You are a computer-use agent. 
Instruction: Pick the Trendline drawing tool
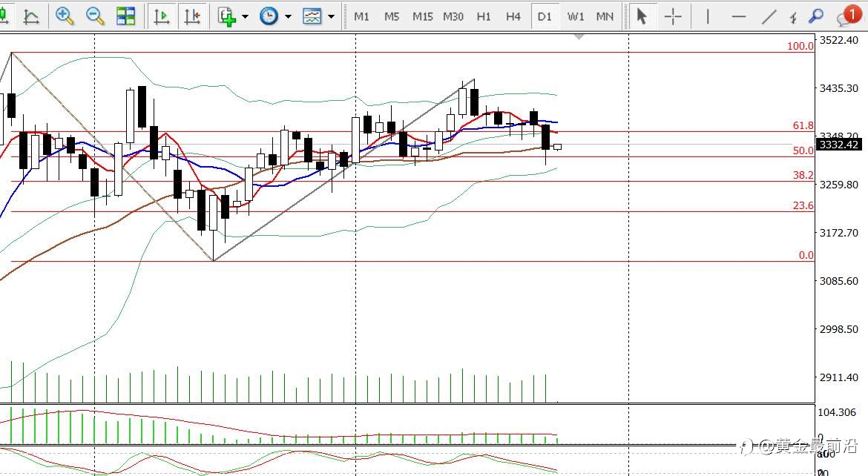tap(769, 16)
